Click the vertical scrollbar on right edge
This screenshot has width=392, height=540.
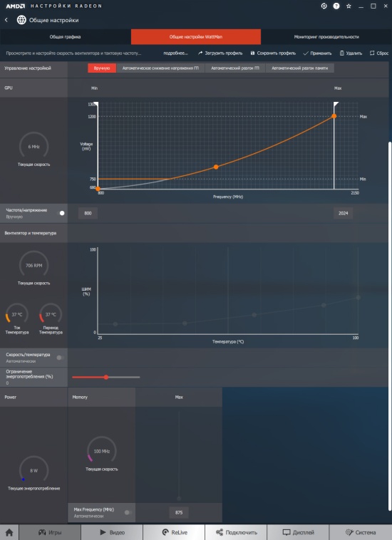(390, 326)
